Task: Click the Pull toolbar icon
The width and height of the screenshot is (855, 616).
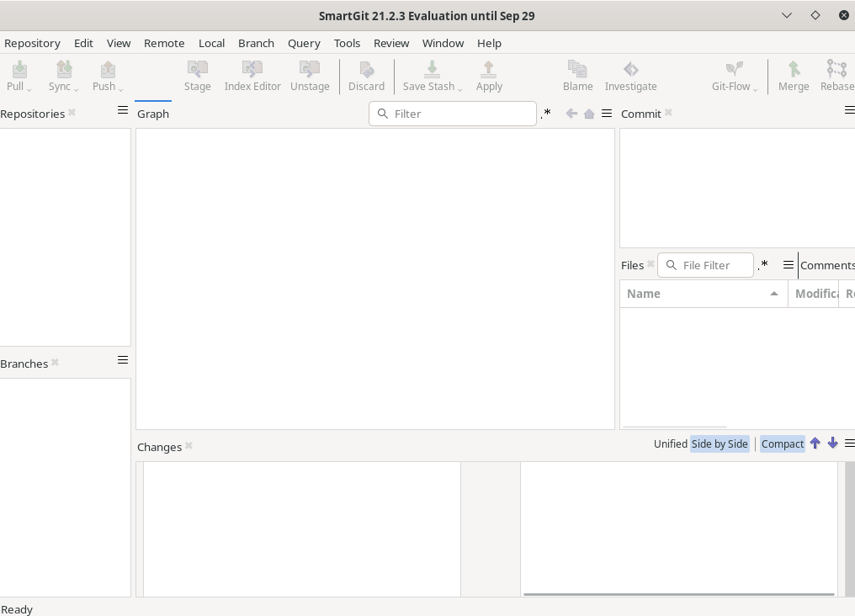Action: pos(19,69)
